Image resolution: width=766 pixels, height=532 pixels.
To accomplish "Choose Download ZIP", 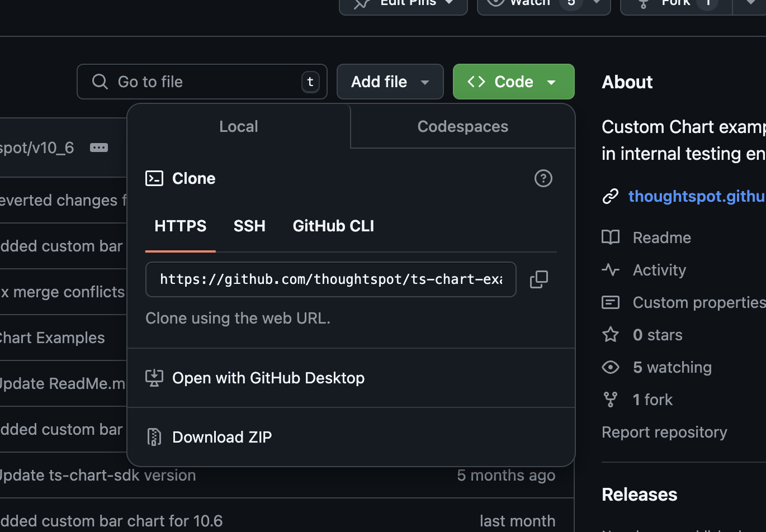I will (x=351, y=437).
